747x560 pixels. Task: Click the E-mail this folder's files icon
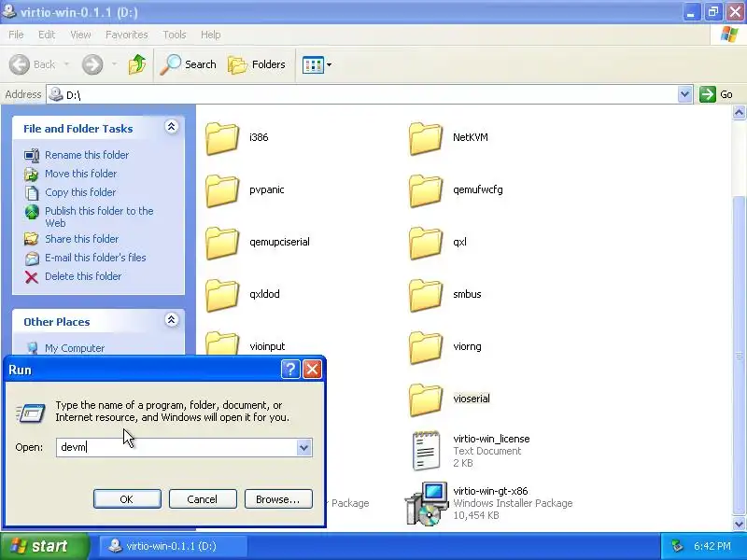click(32, 258)
